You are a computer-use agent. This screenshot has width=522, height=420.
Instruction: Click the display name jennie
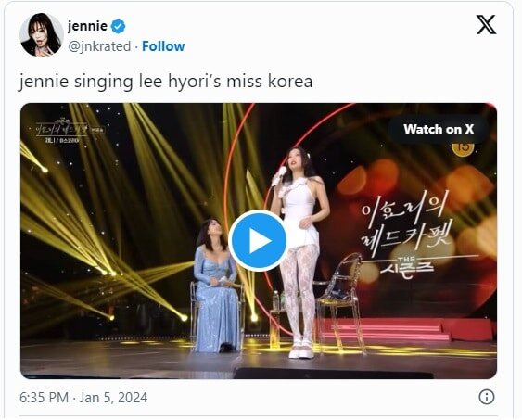click(x=87, y=26)
